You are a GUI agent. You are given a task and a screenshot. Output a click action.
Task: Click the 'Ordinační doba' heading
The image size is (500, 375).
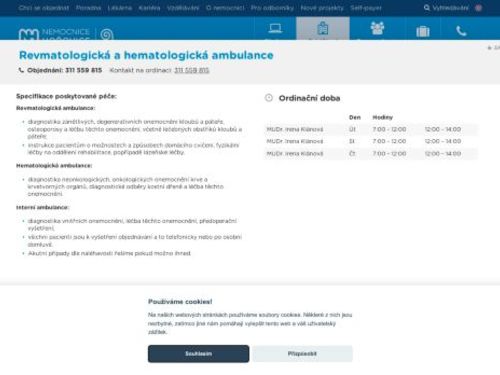(x=309, y=98)
